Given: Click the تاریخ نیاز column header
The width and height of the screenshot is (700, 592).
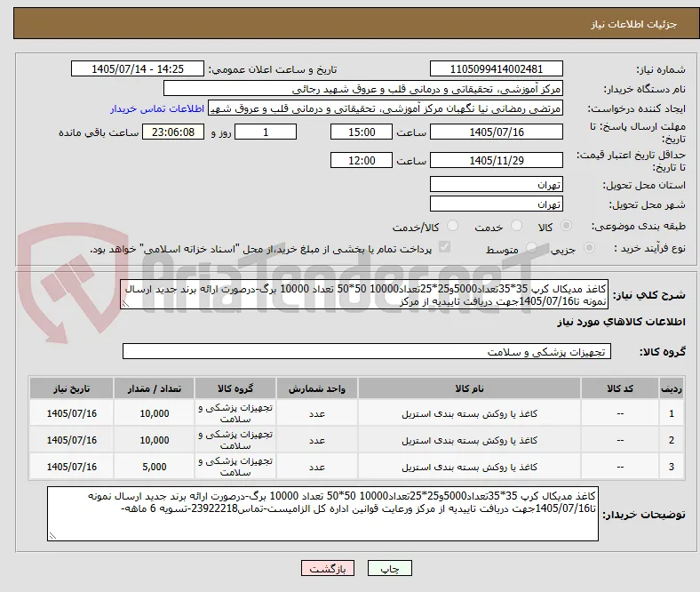Looking at the screenshot, I should [x=71, y=388].
